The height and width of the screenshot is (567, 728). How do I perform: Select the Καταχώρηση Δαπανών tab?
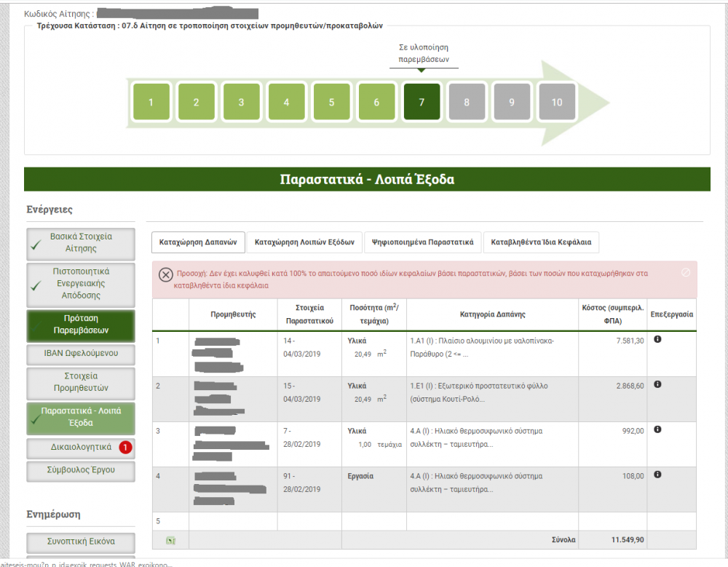tap(198, 242)
